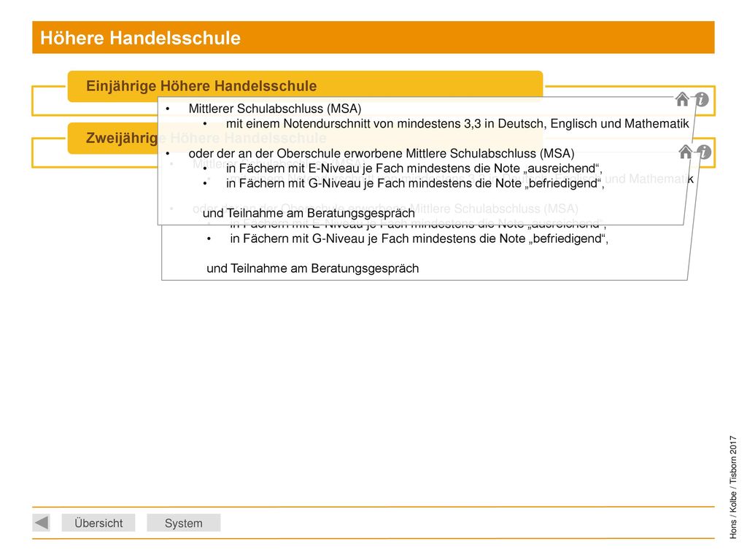Click "oder der an der Oberschule erworbene Mittlere Schulabschluss"
The width and height of the screenshot is (747, 560).
pos(362,153)
